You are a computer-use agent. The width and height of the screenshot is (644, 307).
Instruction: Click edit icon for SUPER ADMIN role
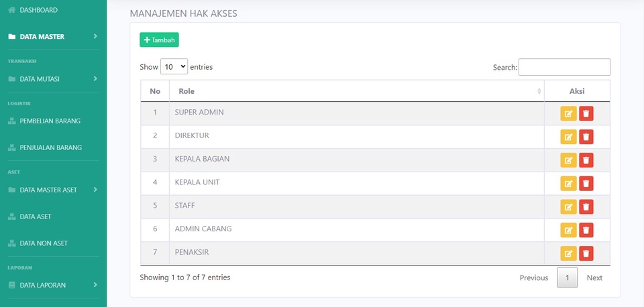tap(568, 113)
